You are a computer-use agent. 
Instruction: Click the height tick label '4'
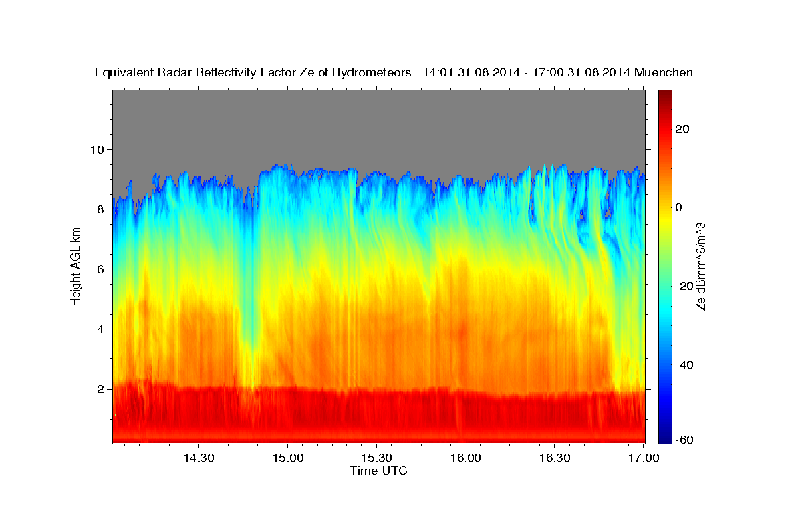click(102, 329)
